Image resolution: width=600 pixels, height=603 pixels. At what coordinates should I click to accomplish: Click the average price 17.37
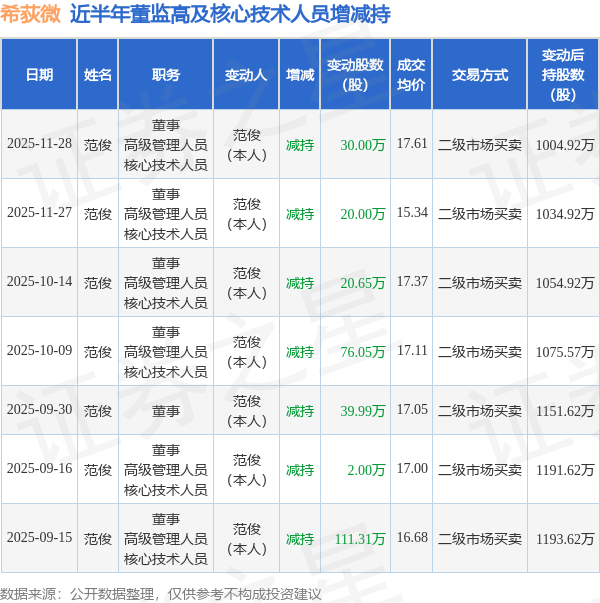click(412, 282)
